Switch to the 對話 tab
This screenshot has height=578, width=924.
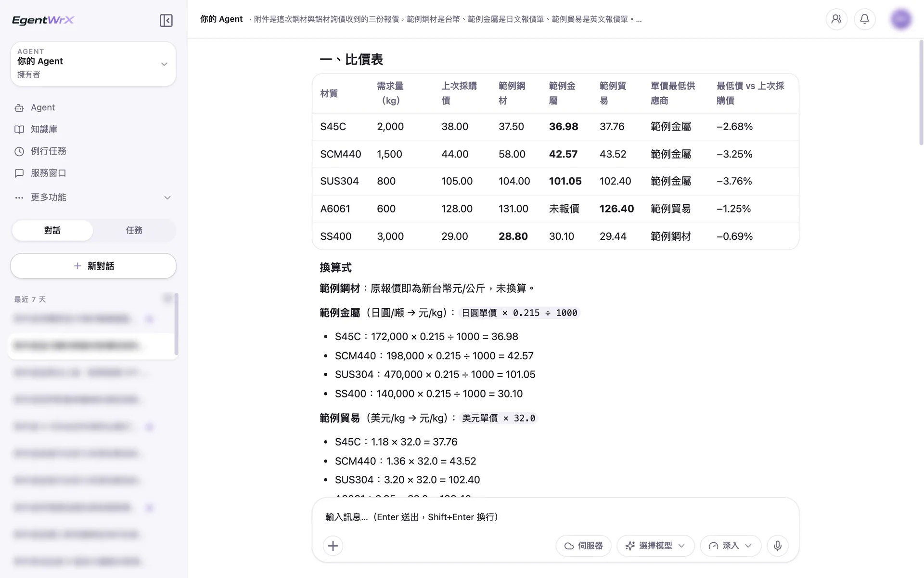(52, 230)
